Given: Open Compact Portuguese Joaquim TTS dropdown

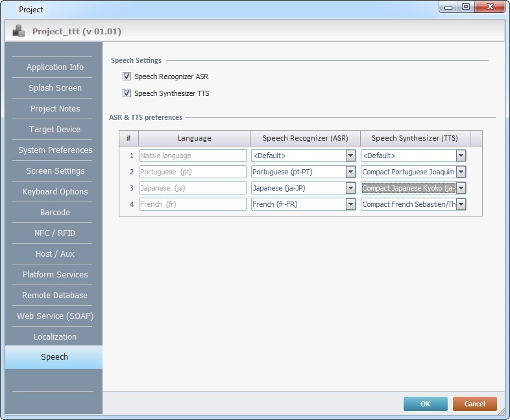Looking at the screenshot, I should [461, 172].
